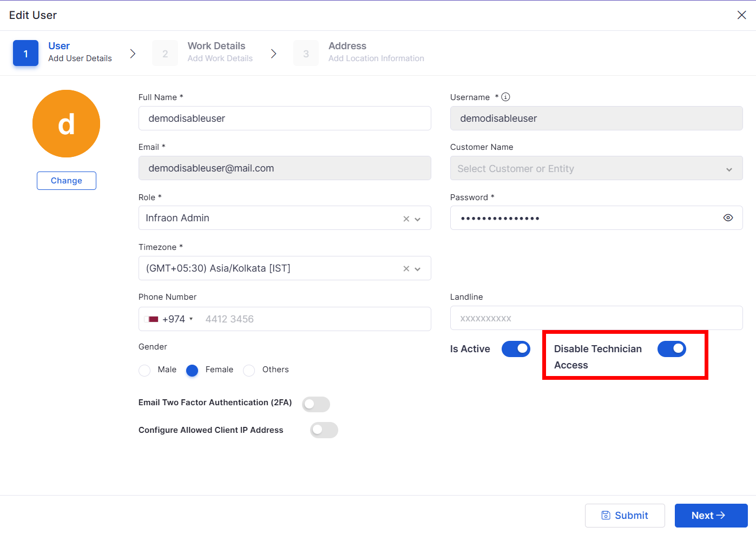Click the step 2 number icon
Screen dimensions: 756x534
[165, 53]
